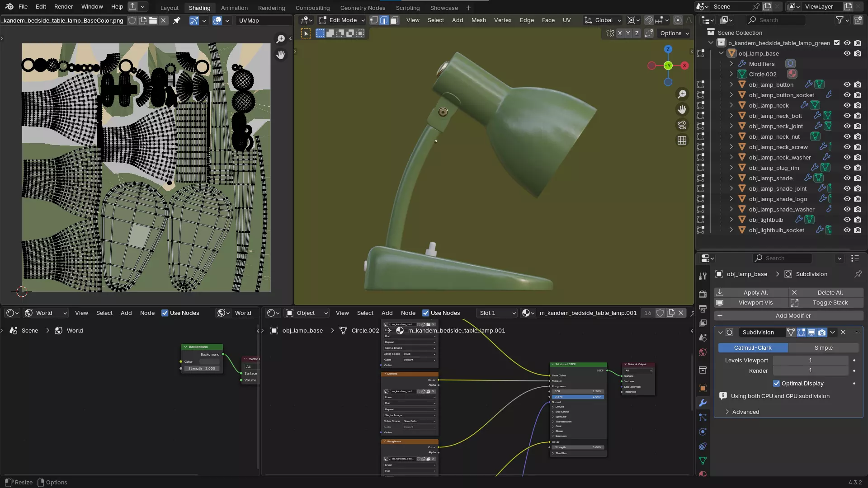Select vertex selection mode icon
868x488 pixels.
coord(374,20)
